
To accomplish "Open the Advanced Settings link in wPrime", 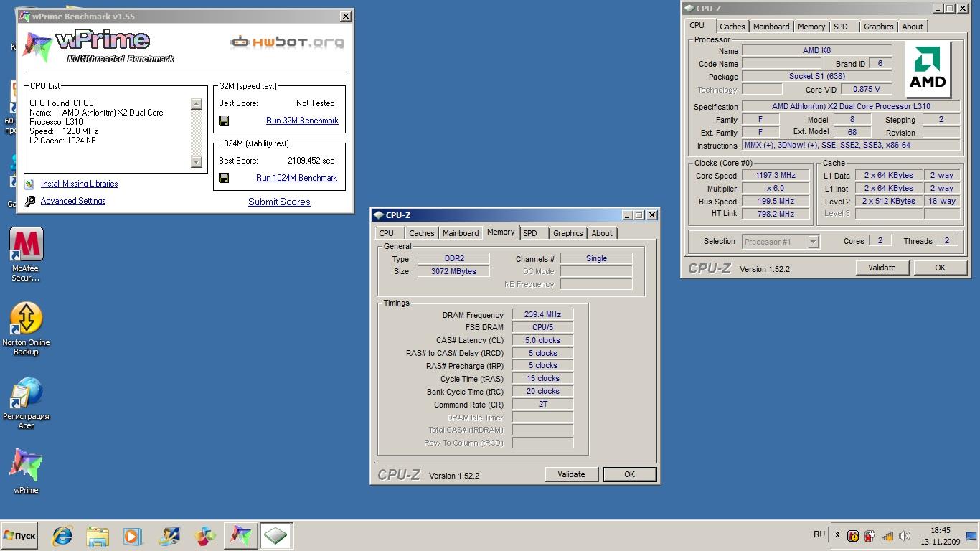I will pyautogui.click(x=73, y=201).
